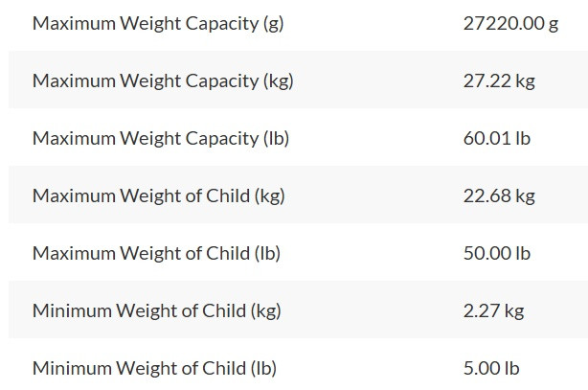Select the 50.00 lb value
The image size is (588, 390).
click(497, 253)
